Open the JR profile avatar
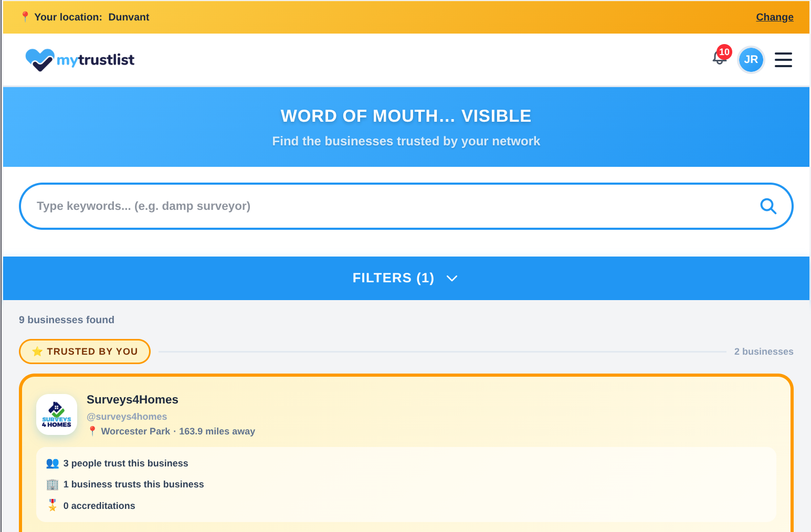 [x=751, y=60]
